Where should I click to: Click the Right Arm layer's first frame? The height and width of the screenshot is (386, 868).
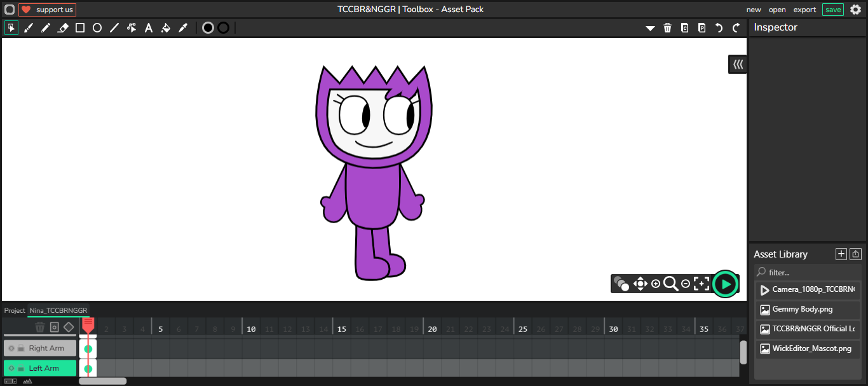tap(88, 348)
